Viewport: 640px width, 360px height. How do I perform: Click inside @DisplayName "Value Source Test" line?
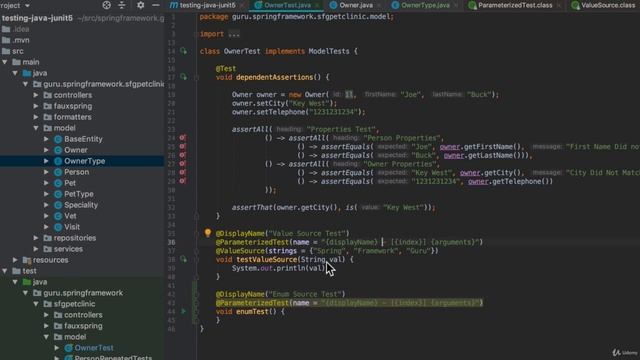(282, 233)
